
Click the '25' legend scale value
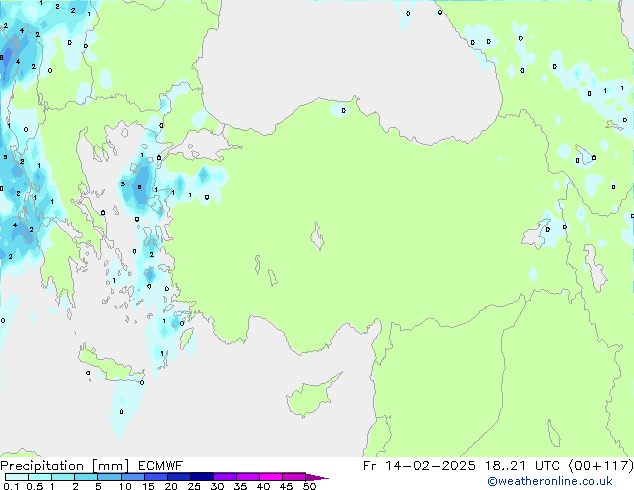(194, 486)
